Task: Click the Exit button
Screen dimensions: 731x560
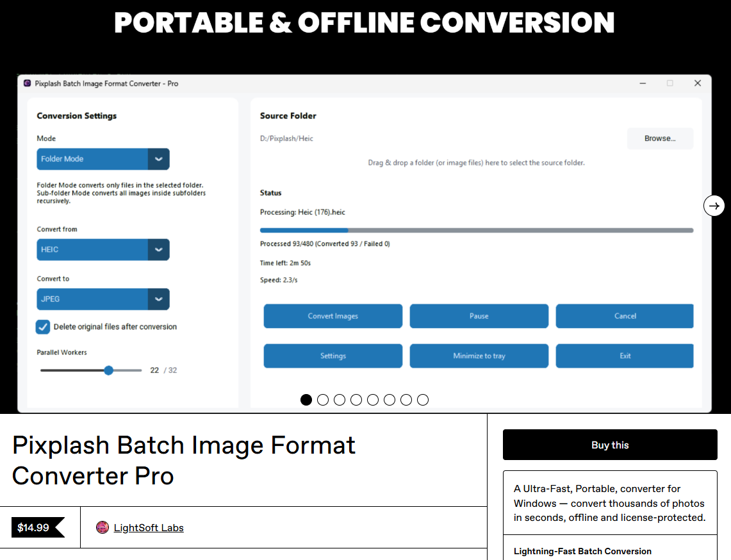Action: (x=625, y=356)
